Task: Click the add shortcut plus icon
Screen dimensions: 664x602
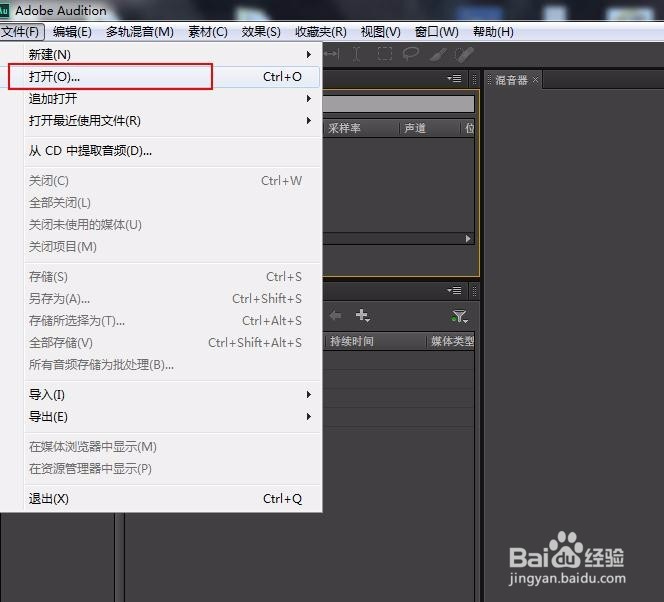Action: (x=363, y=315)
